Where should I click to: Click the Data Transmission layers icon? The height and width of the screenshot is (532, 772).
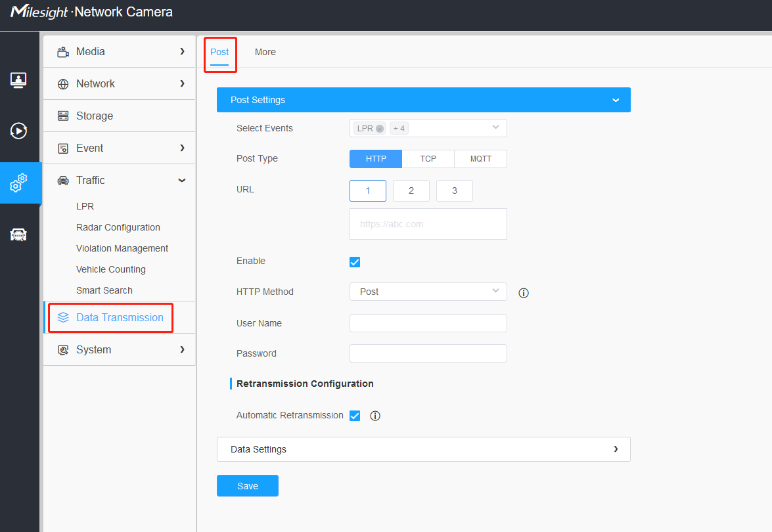click(x=63, y=317)
